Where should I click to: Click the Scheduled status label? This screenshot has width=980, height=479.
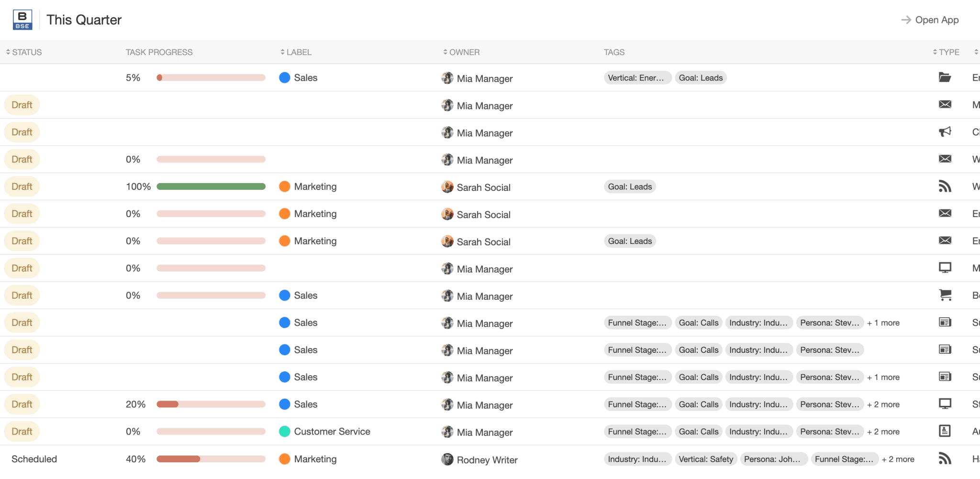(34, 459)
